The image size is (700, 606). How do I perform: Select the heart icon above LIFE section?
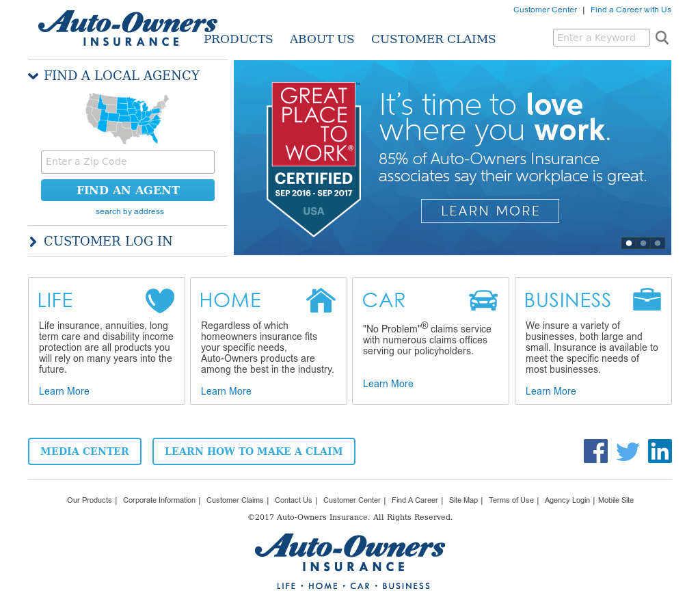[159, 300]
